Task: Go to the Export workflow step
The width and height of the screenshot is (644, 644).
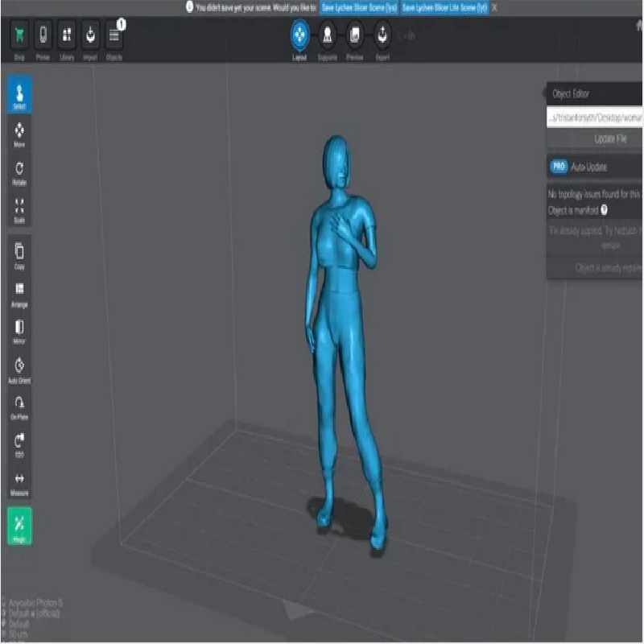Action: coord(382,38)
